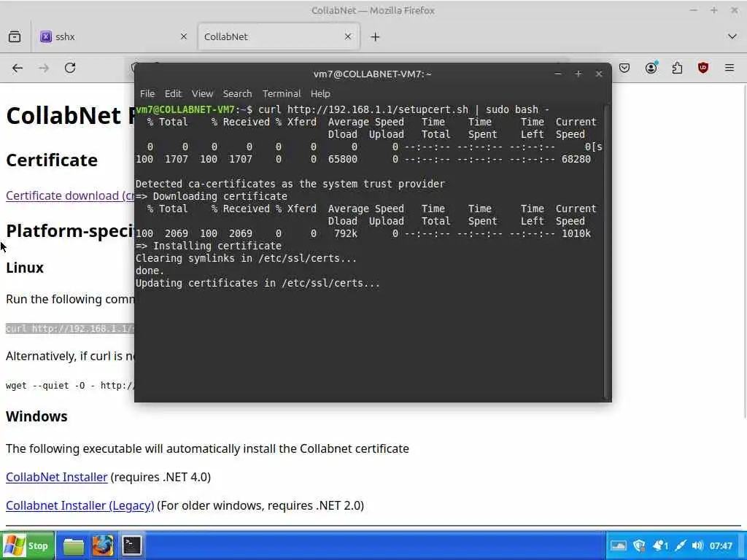Click the Firefox forward arrow
The image size is (747, 560).
(43, 68)
